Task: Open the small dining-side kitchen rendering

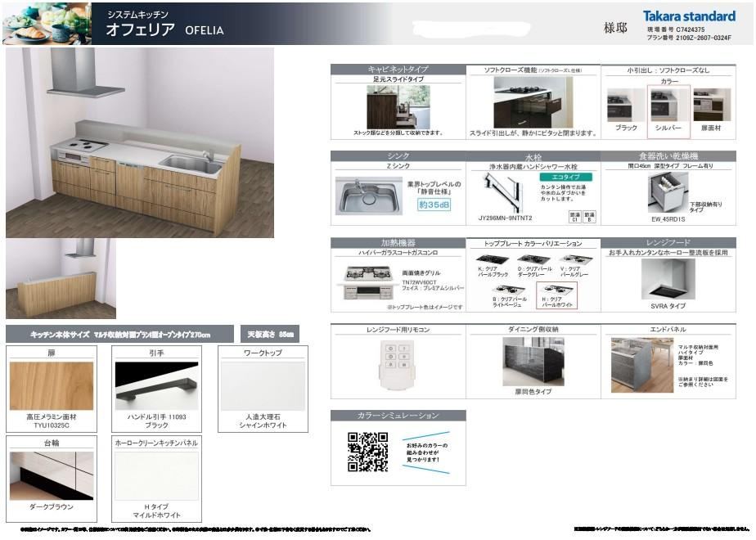Action: (x=61, y=278)
